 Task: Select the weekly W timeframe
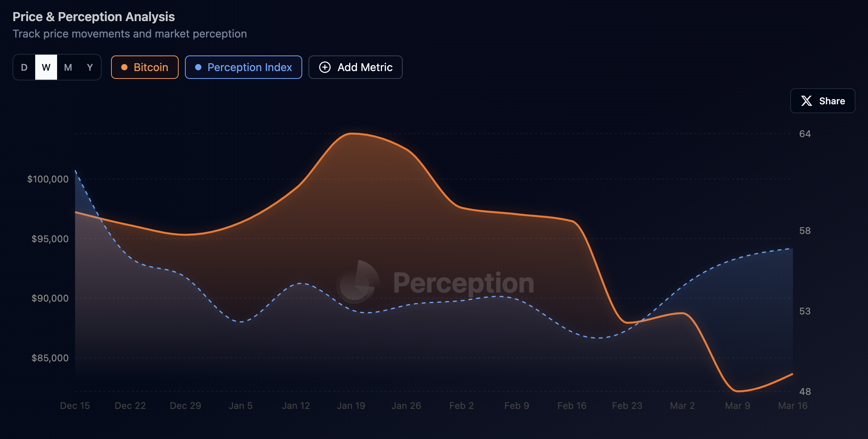[46, 67]
